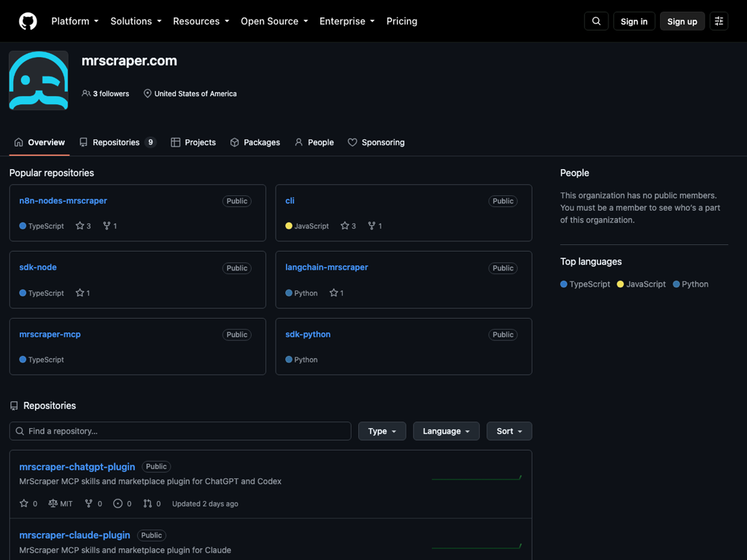Click the Popular repositories heading
747x560 pixels.
tap(52, 173)
